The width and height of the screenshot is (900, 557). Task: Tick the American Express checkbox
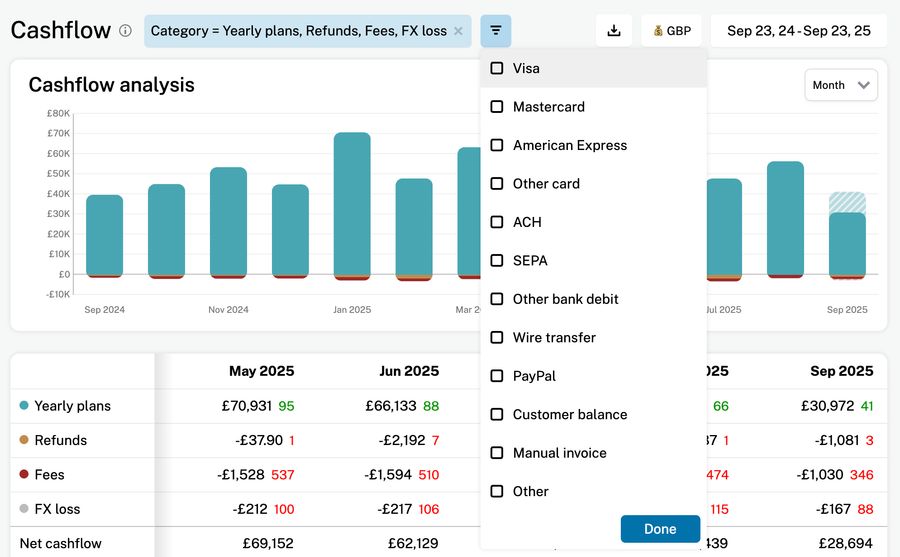(x=497, y=145)
